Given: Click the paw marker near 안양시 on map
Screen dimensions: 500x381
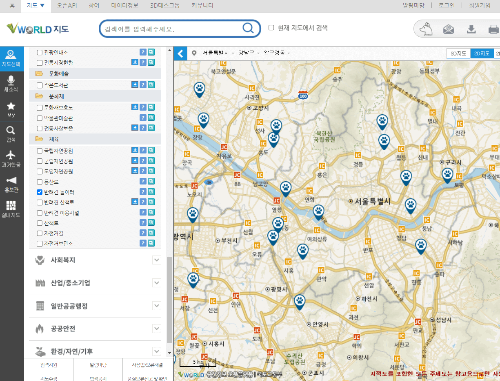Looking at the screenshot, I should tap(300, 302).
